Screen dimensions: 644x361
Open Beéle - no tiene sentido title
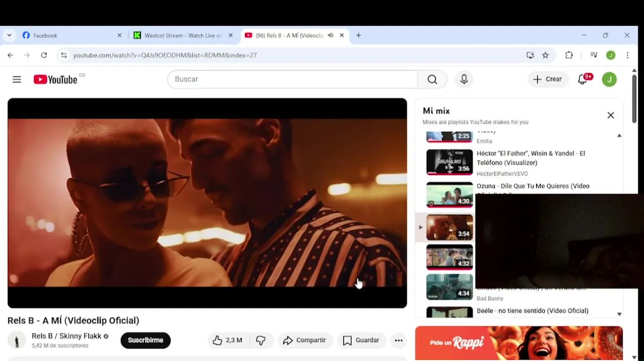(x=532, y=311)
